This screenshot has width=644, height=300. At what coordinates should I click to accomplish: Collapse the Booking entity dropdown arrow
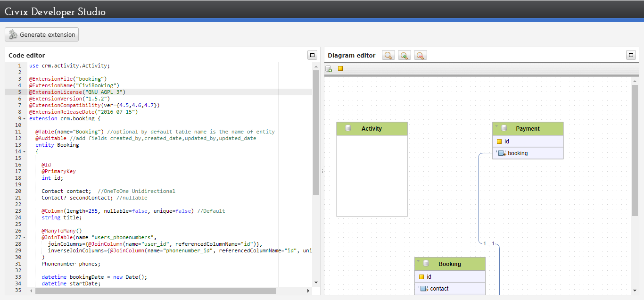coord(419,261)
